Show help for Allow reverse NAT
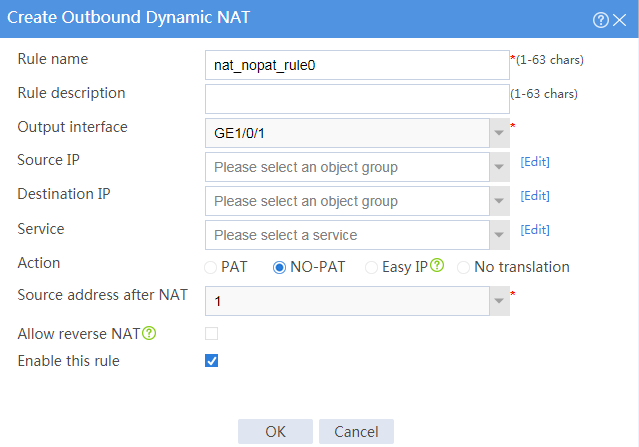 tap(149, 333)
